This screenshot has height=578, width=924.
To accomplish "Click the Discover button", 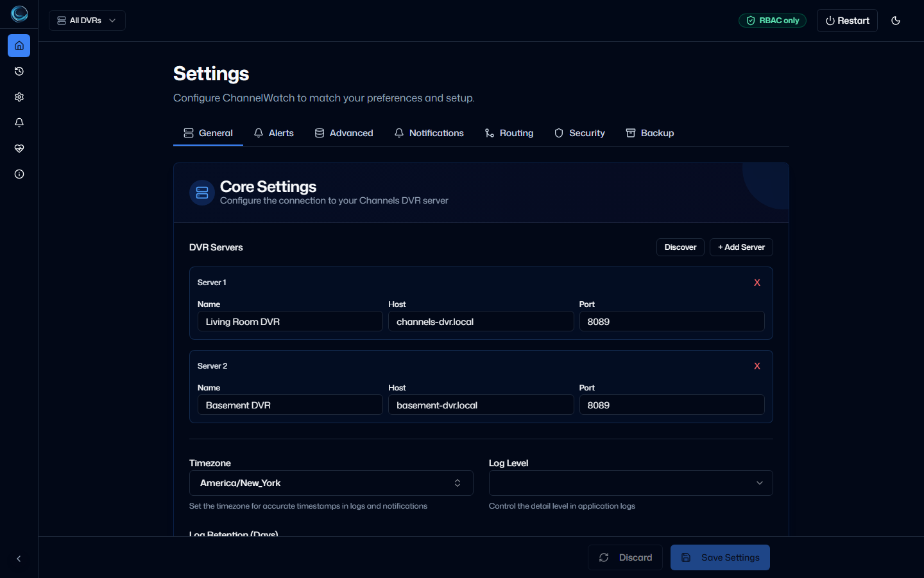I will pos(680,247).
